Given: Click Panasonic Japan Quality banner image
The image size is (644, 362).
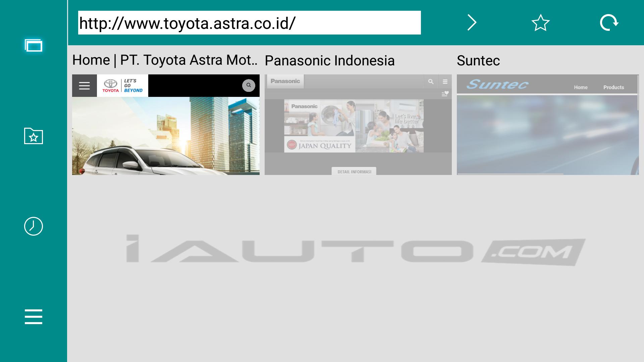Looking at the screenshot, I should pos(354,126).
